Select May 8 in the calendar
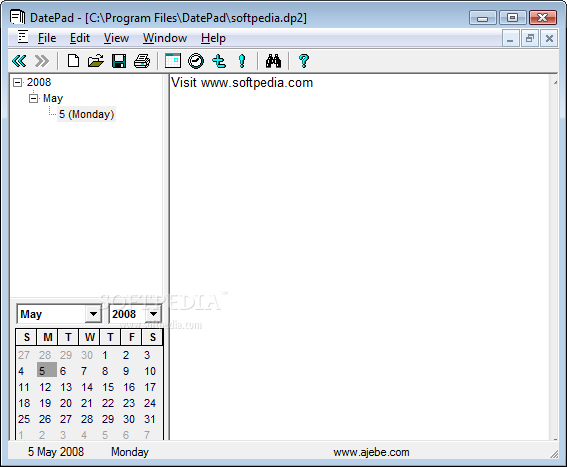 [x=105, y=371]
